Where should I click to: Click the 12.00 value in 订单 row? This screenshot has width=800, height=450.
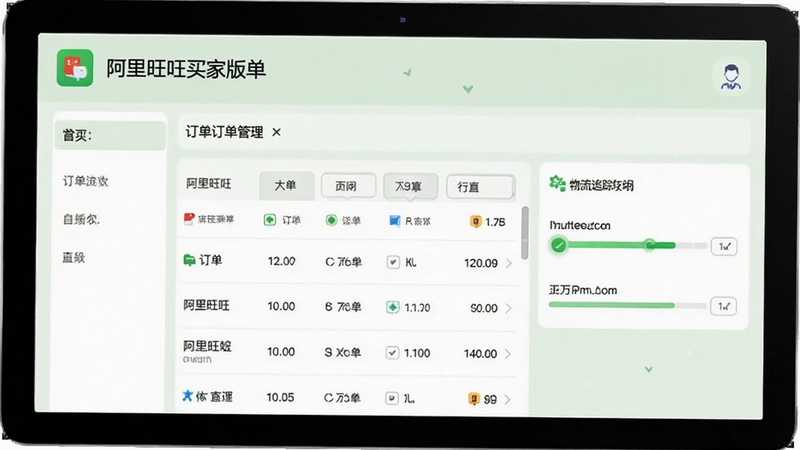[282, 261]
